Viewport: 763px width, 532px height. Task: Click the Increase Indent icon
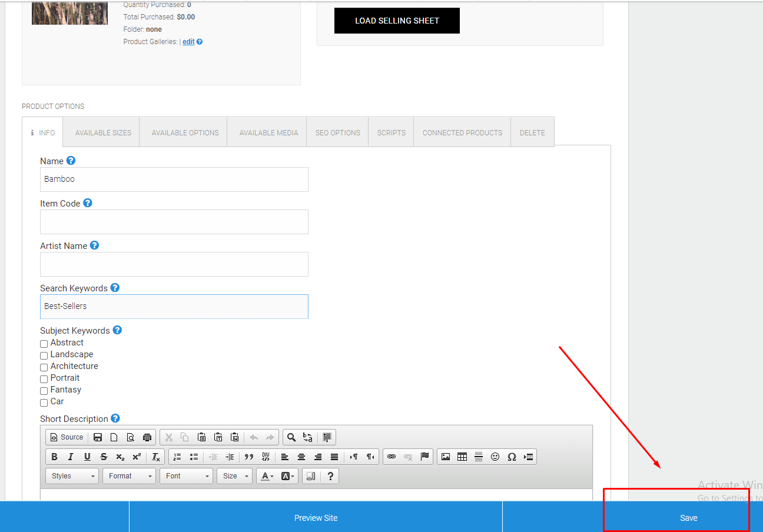230,457
